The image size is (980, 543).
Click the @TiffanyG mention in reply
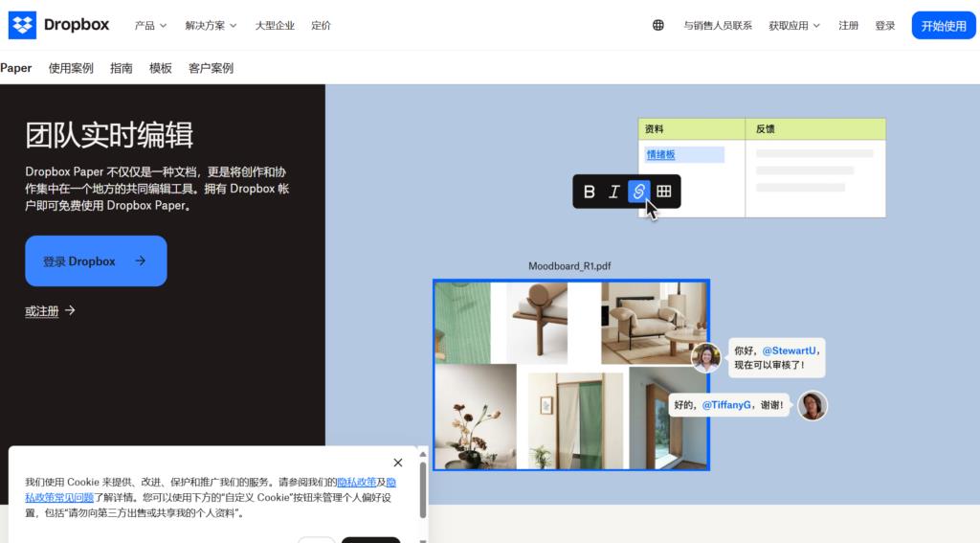[x=726, y=405]
